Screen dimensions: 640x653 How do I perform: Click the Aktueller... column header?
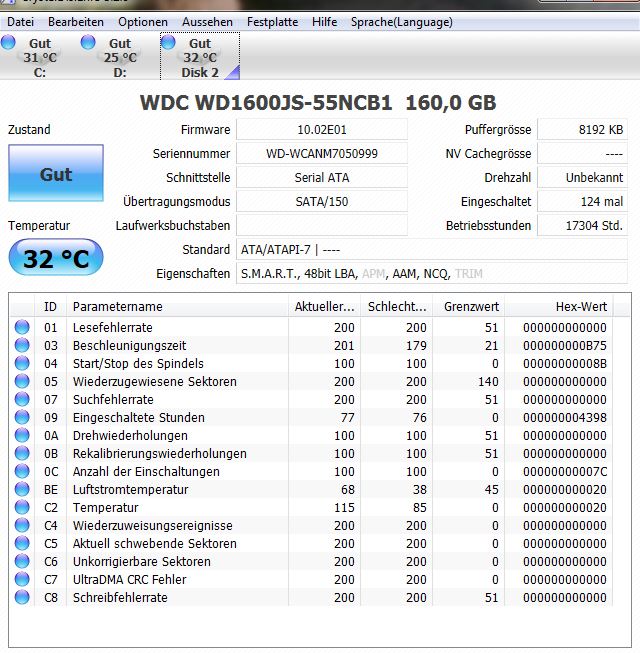(x=324, y=307)
